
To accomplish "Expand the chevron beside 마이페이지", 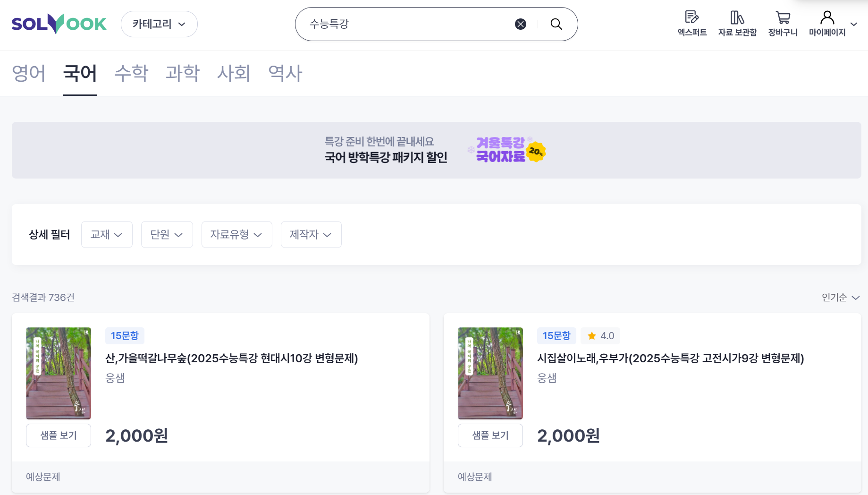I will tap(854, 24).
